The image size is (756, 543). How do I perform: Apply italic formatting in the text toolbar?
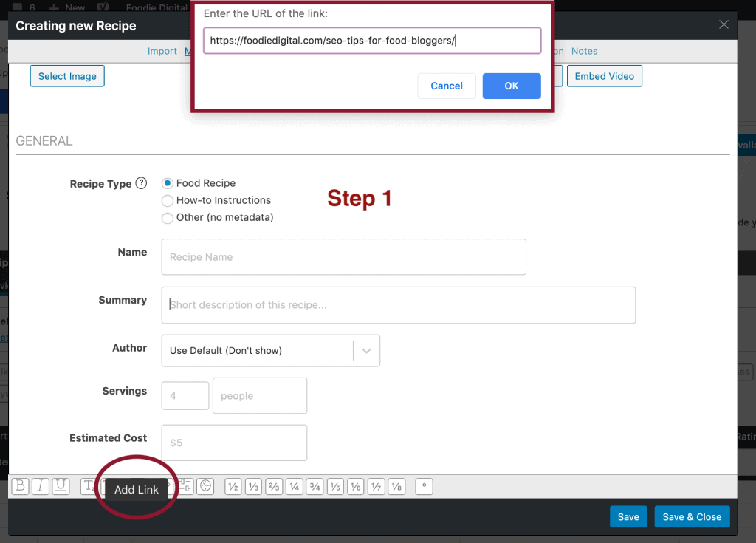tap(41, 486)
